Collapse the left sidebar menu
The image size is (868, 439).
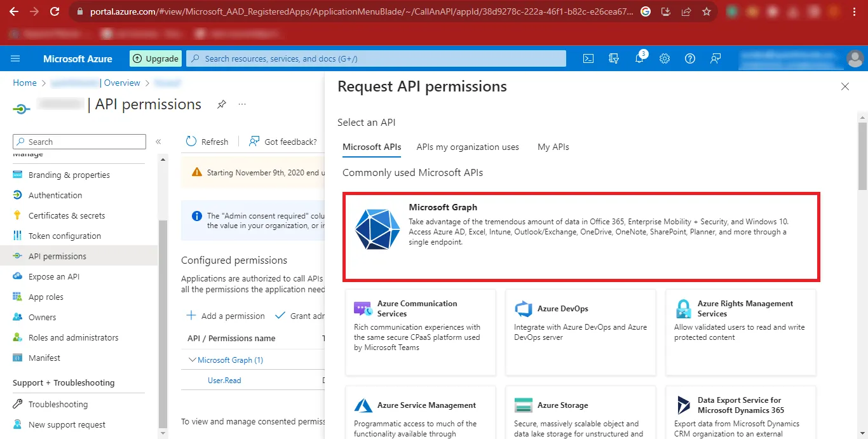click(158, 142)
